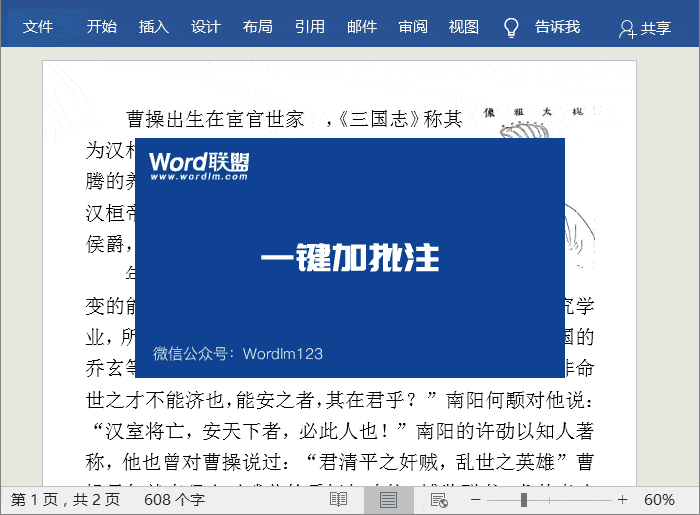Viewport: 700px width, 515px height.
Task: Select Print Layout view icon
Action: coord(388,500)
